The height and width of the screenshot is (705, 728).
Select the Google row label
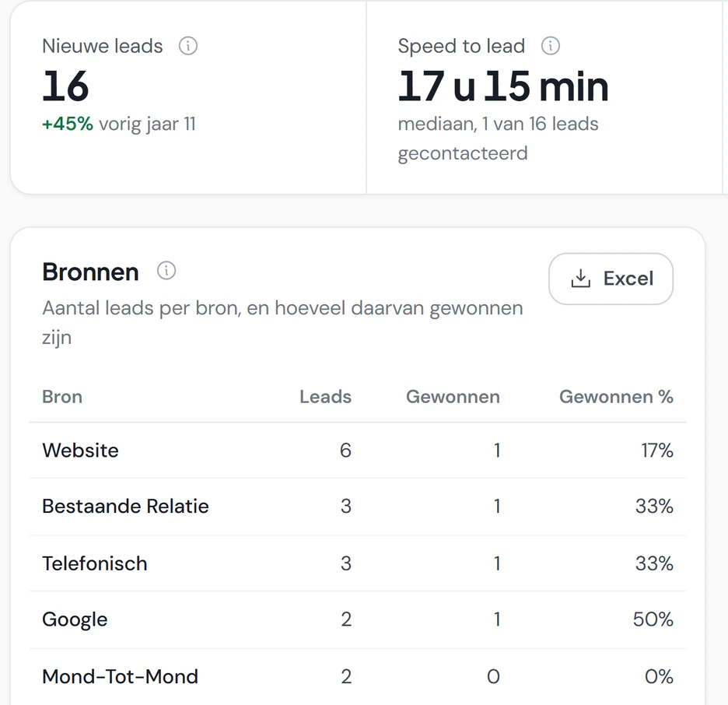pyautogui.click(x=75, y=619)
